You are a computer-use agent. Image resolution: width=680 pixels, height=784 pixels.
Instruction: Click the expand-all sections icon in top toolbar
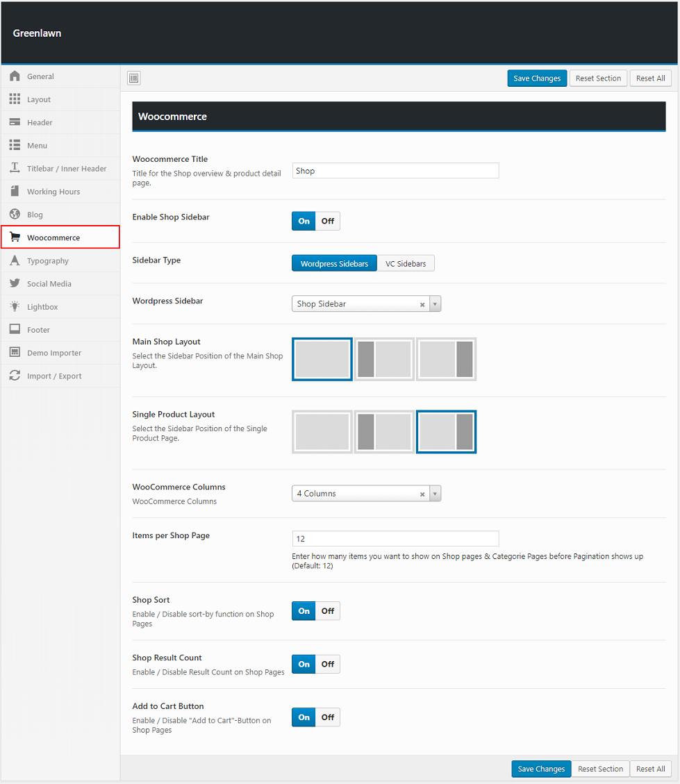click(134, 78)
